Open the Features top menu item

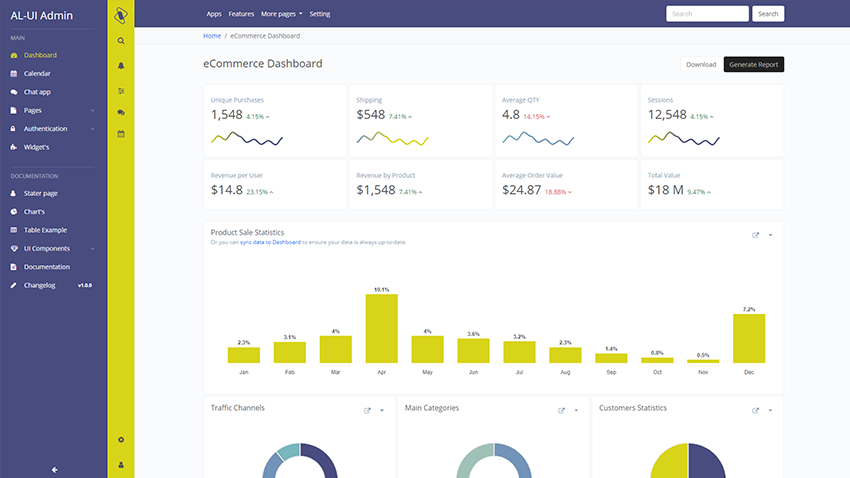tap(241, 14)
